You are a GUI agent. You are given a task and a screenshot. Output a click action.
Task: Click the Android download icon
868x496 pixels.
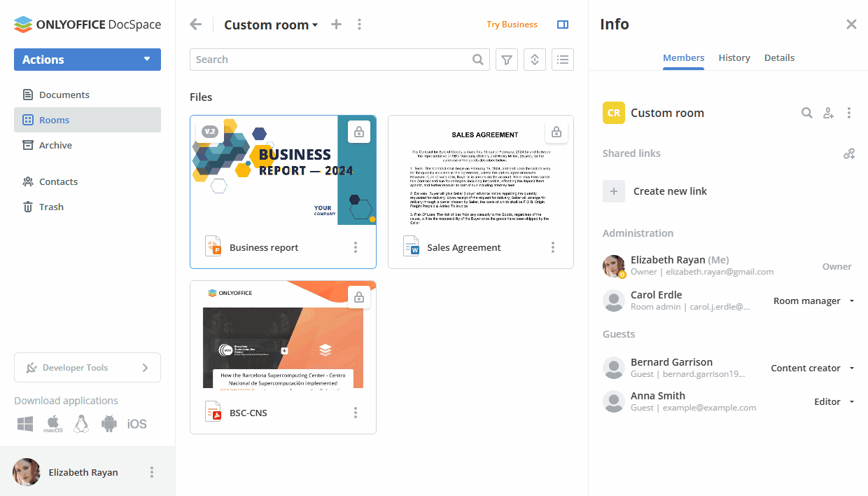point(109,424)
